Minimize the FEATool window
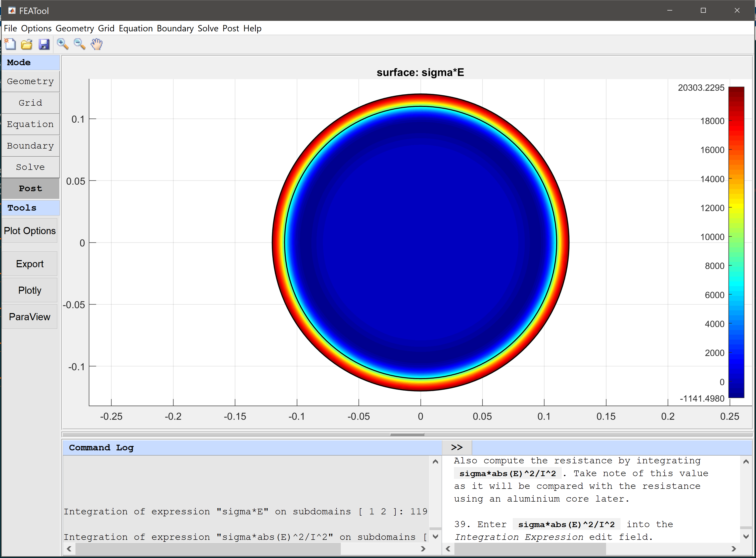This screenshot has width=756, height=558. coord(670,11)
